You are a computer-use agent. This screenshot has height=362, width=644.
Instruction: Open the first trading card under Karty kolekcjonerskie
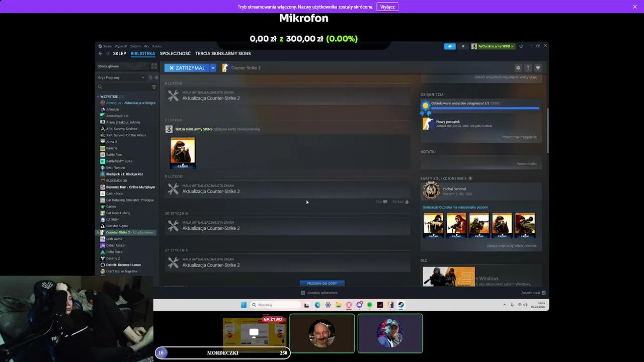[x=433, y=225]
